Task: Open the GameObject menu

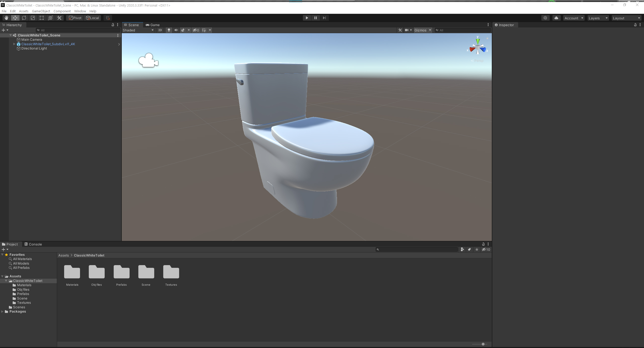Action: tap(41, 11)
